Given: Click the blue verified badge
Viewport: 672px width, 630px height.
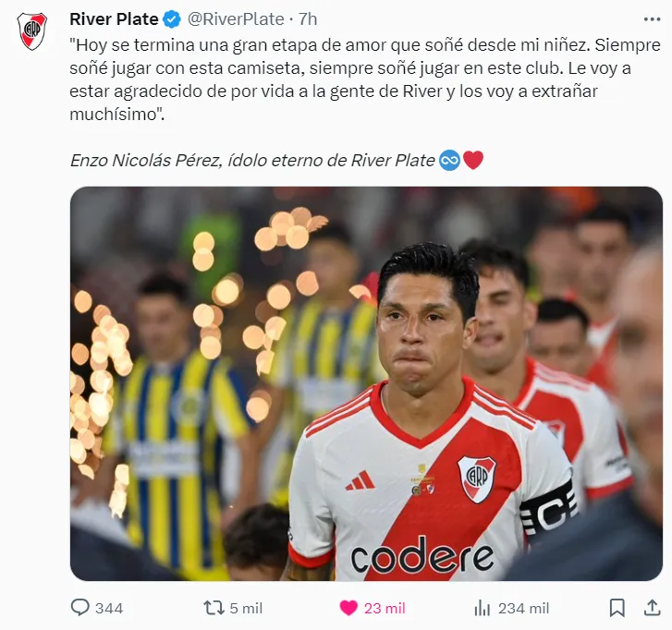Looking at the screenshot, I should click(x=172, y=19).
